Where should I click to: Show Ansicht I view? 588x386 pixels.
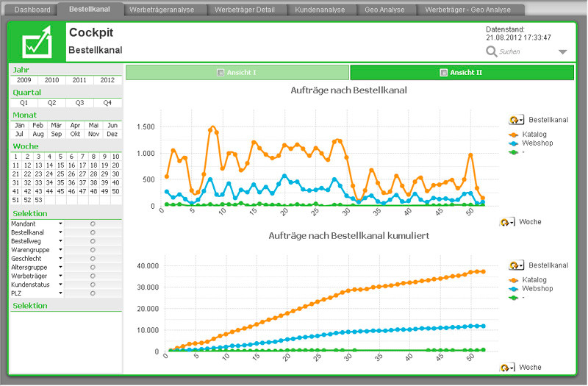tap(237, 72)
